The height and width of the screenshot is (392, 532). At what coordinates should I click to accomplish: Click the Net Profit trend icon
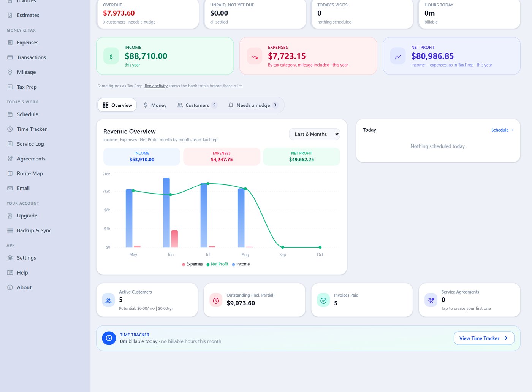pos(398,56)
